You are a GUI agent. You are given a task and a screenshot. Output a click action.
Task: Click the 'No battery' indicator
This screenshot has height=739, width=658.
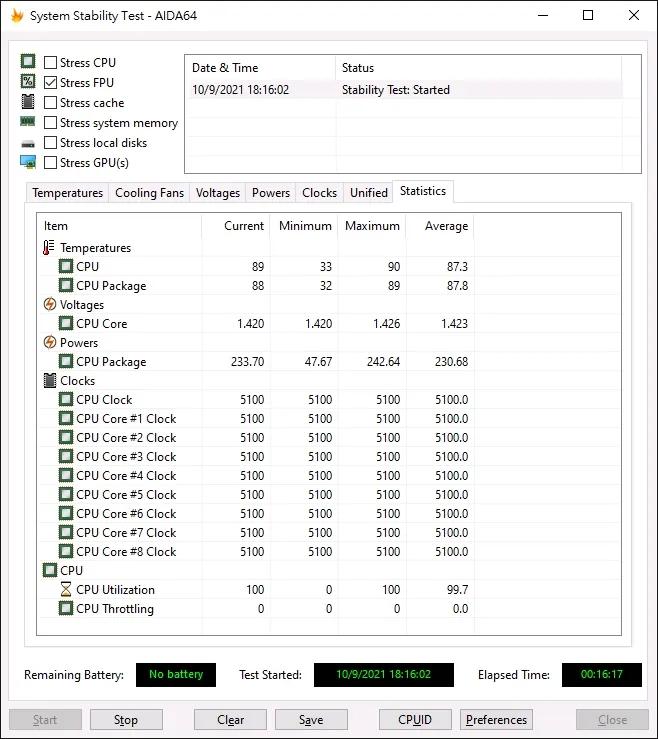coord(176,674)
